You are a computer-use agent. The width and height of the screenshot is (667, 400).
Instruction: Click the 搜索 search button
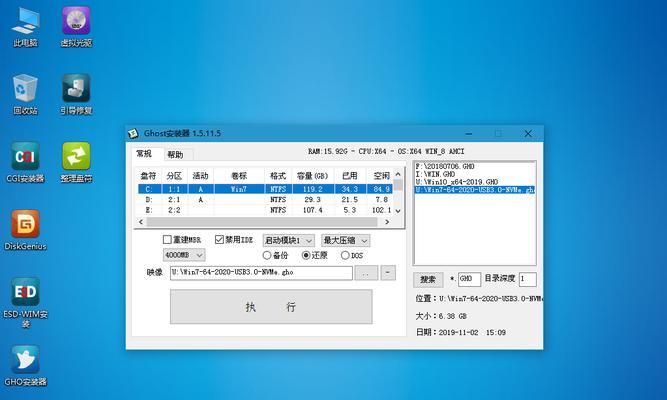(428, 279)
